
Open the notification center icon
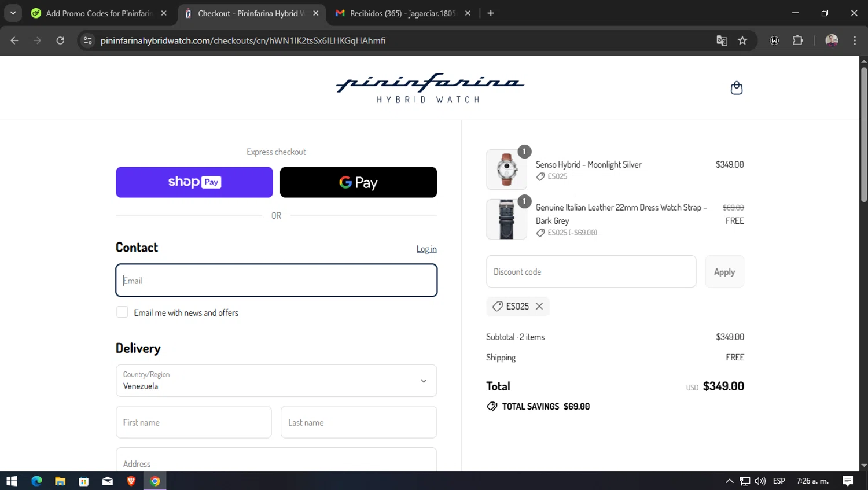click(848, 481)
